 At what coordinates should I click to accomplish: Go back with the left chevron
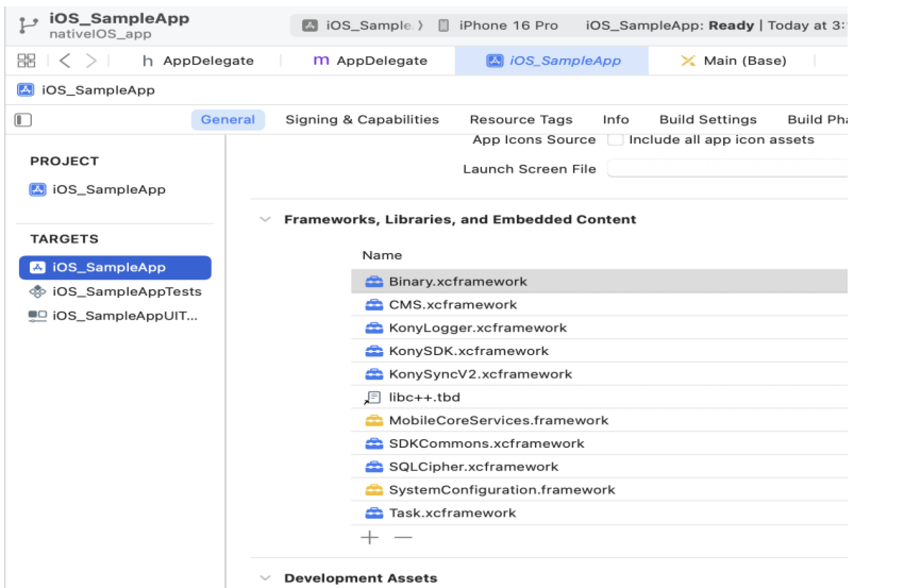click(65, 61)
